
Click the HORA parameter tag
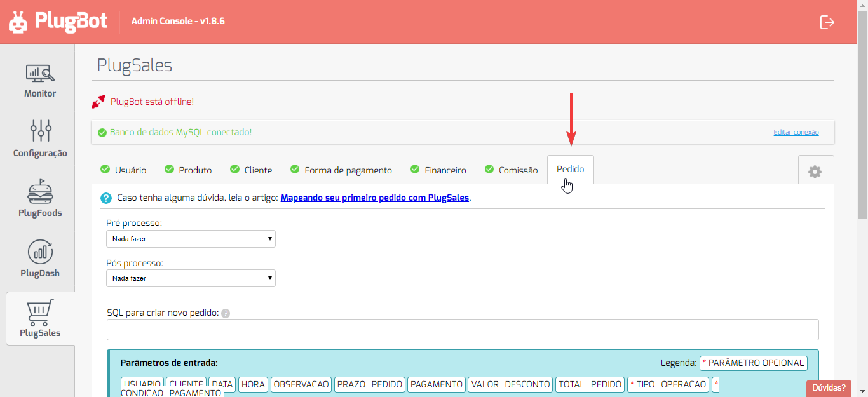tap(253, 384)
